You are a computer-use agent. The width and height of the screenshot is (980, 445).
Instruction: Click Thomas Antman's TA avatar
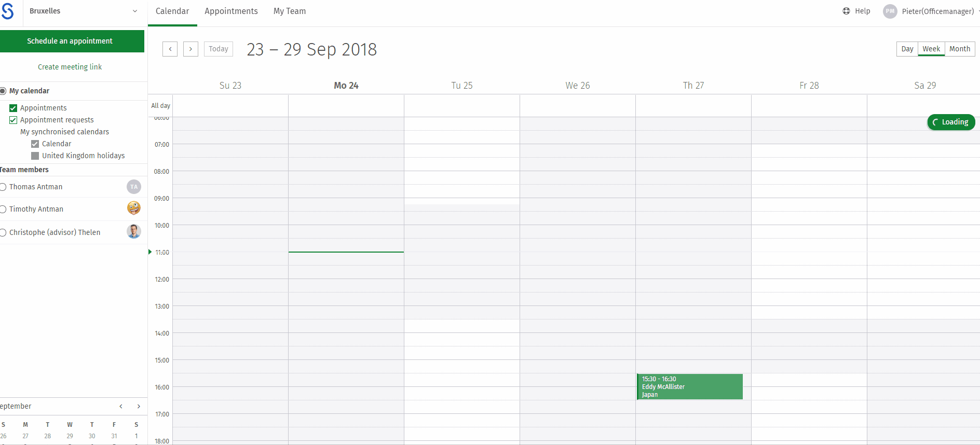134,187
